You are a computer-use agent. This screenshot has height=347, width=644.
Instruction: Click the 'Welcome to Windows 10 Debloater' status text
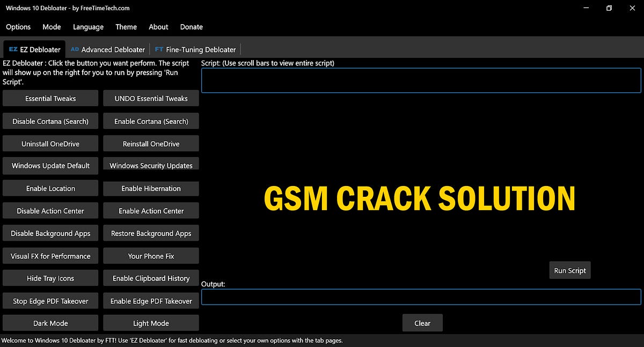tap(172, 341)
